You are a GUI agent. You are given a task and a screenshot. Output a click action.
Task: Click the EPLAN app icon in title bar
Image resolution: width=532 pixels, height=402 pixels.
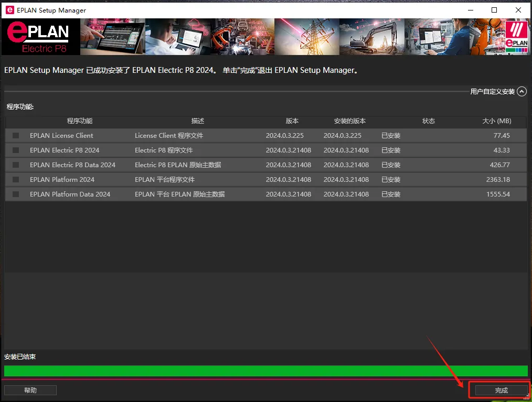click(x=10, y=10)
